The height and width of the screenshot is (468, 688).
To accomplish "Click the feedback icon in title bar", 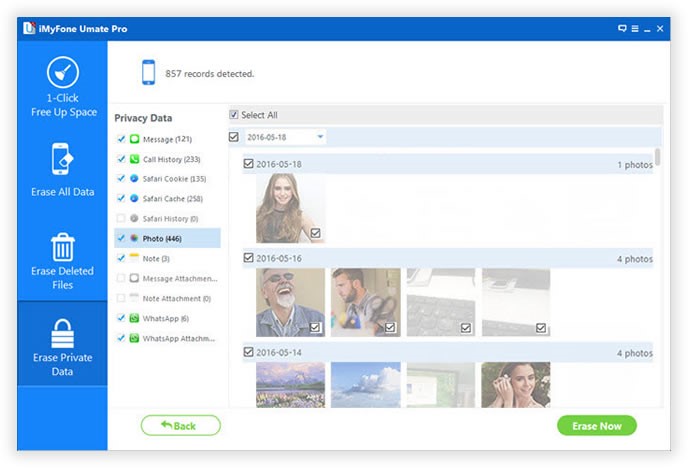I will [x=622, y=29].
